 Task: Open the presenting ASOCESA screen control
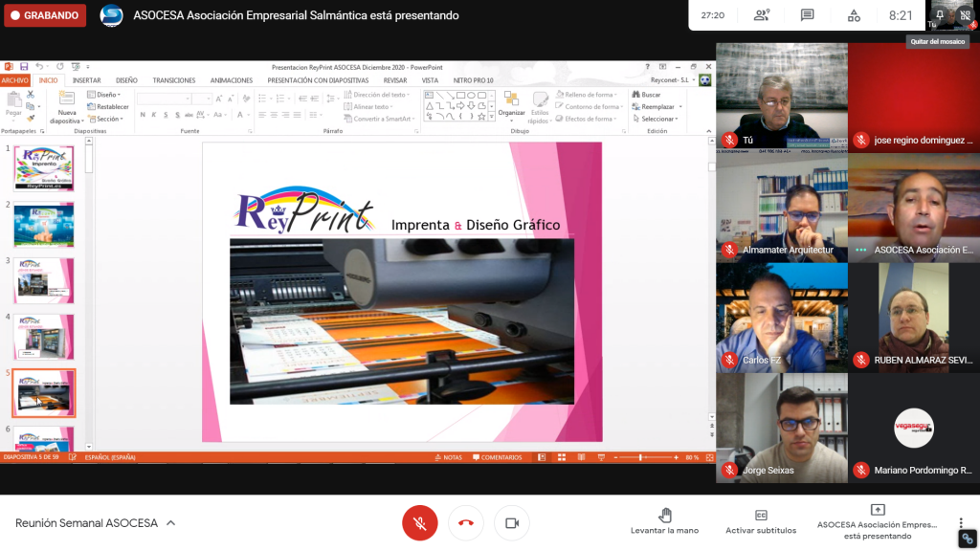pyautogui.click(x=878, y=521)
